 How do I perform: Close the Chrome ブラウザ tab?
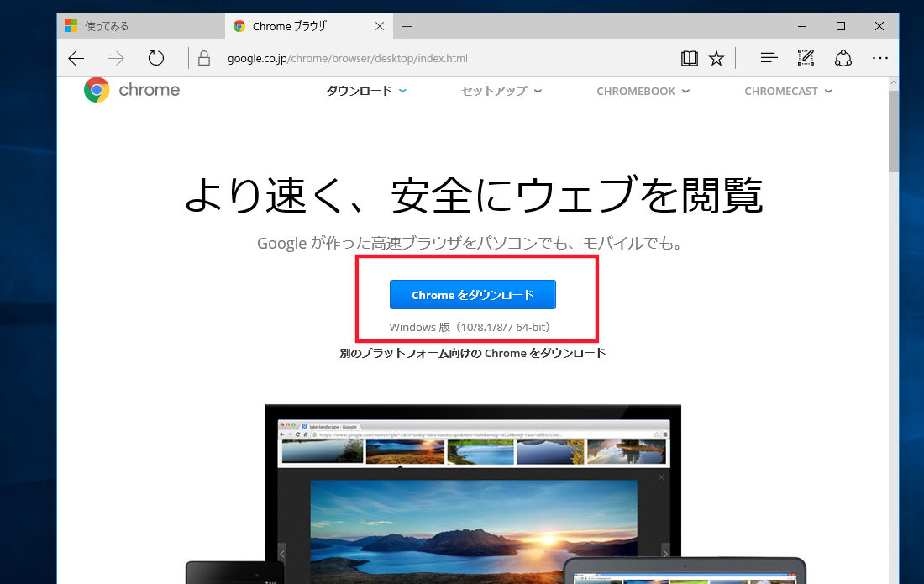tap(380, 27)
